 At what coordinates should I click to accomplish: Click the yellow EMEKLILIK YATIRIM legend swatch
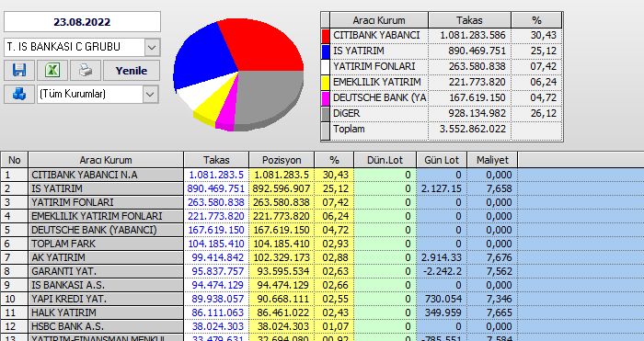(x=326, y=83)
